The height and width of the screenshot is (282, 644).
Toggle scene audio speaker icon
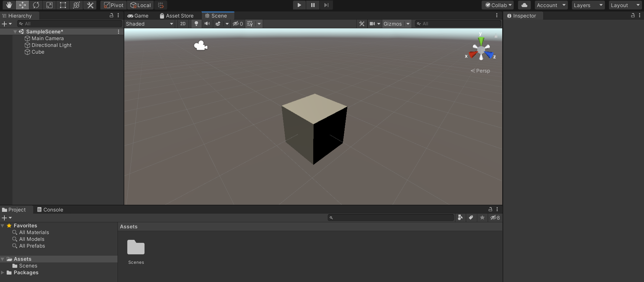tap(207, 24)
